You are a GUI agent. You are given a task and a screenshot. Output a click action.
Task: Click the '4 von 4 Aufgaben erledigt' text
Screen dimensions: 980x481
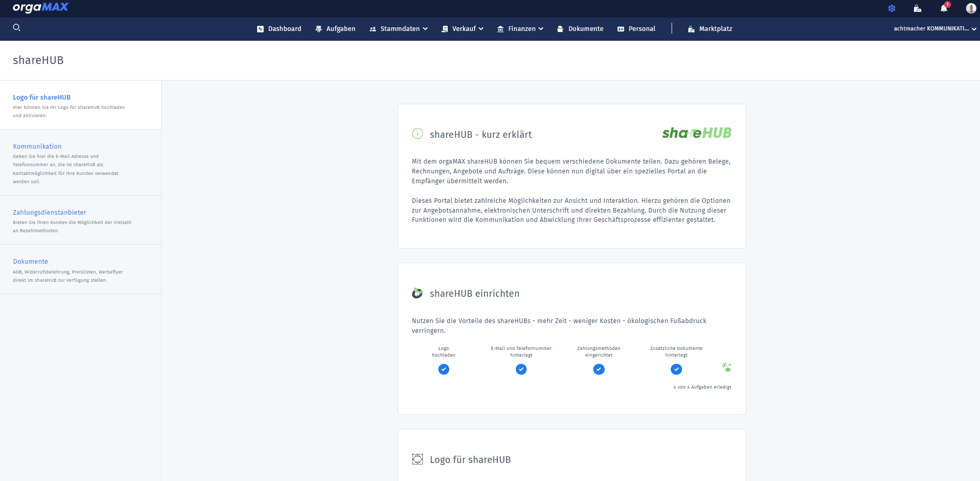pos(702,387)
